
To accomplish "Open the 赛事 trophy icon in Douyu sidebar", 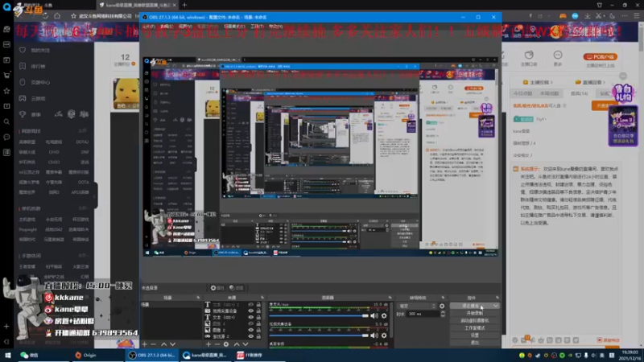I will pos(23,114).
